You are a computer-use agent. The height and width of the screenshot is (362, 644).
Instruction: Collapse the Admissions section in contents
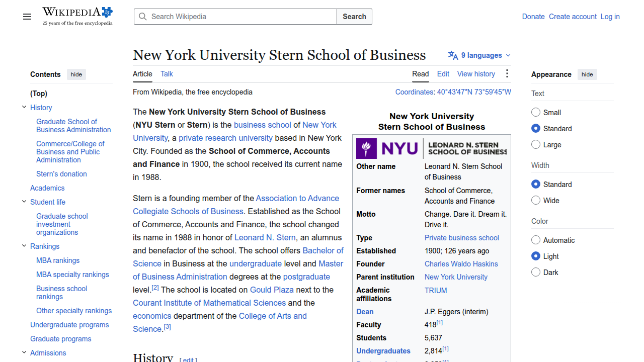(x=24, y=352)
